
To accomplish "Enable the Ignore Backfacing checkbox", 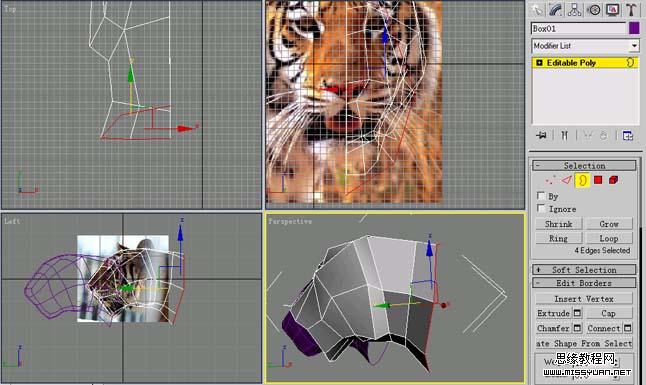I will (541, 208).
